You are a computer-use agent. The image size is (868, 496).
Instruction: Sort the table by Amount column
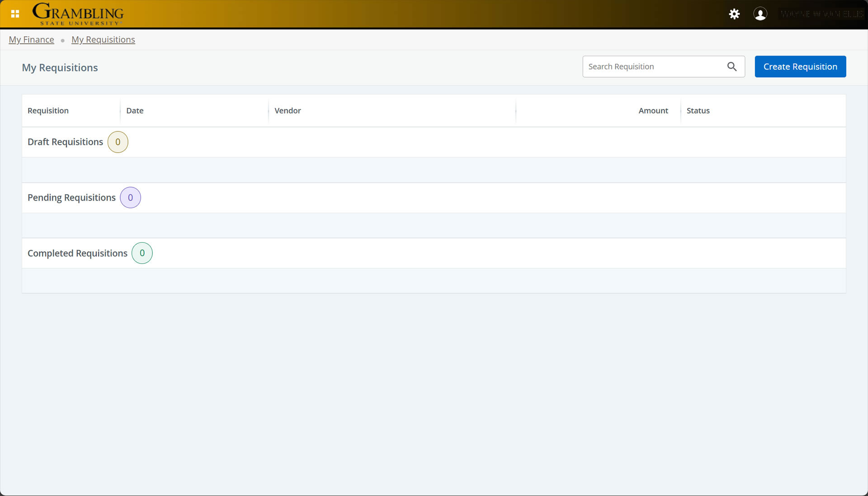653,110
